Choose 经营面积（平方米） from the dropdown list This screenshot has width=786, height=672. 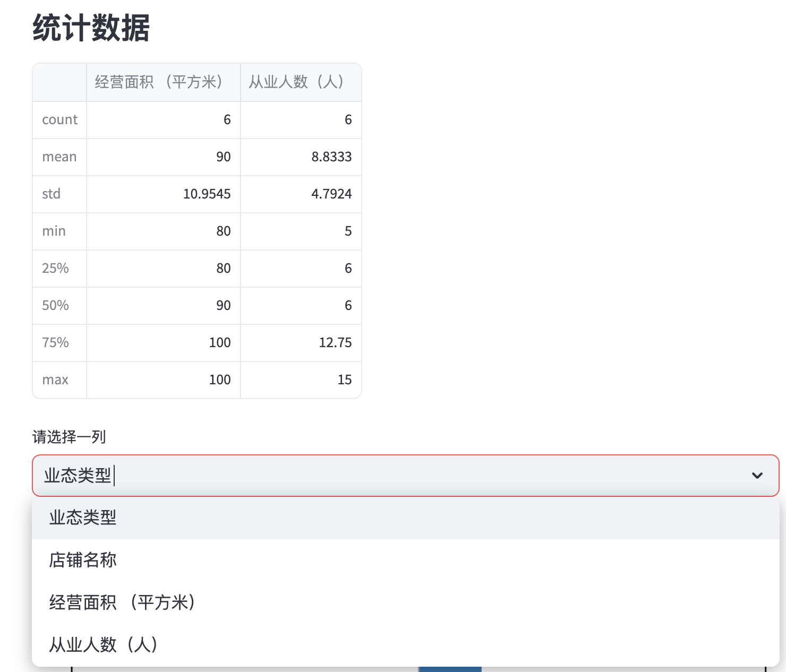406,602
